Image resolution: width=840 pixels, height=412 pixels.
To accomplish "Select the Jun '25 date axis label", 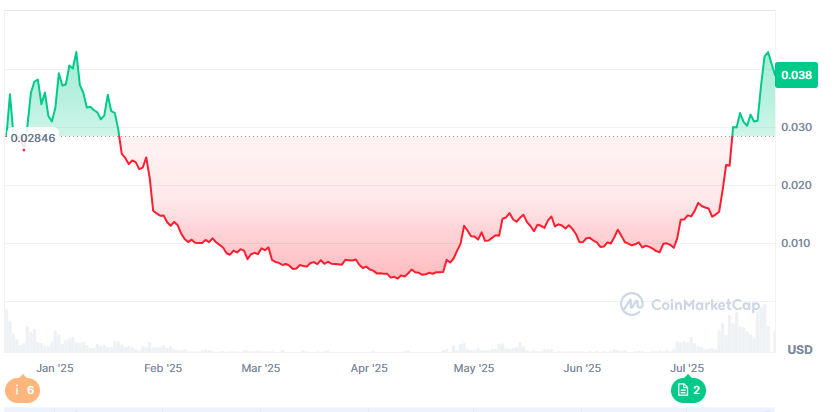I will click(x=582, y=369).
